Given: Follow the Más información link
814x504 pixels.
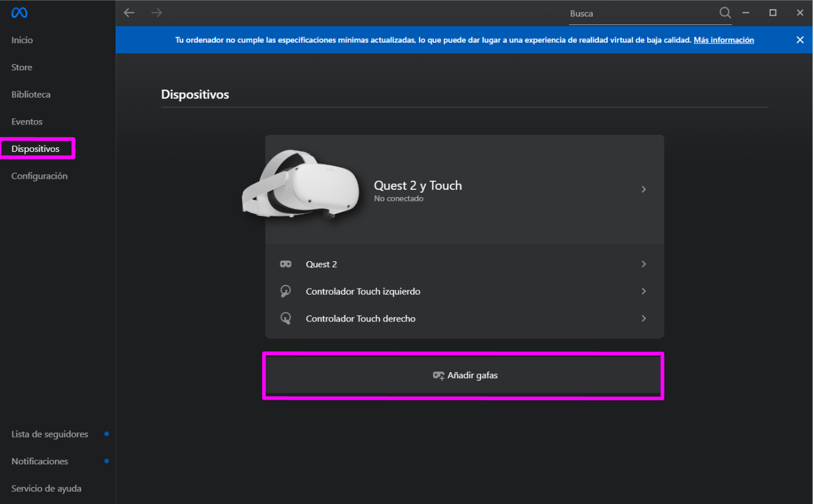Looking at the screenshot, I should click(x=724, y=40).
